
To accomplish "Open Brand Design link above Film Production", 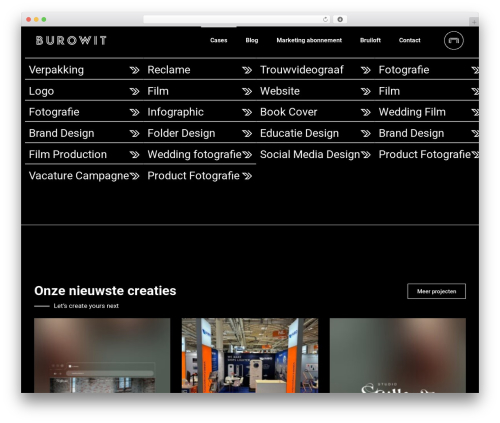I will (61, 134).
